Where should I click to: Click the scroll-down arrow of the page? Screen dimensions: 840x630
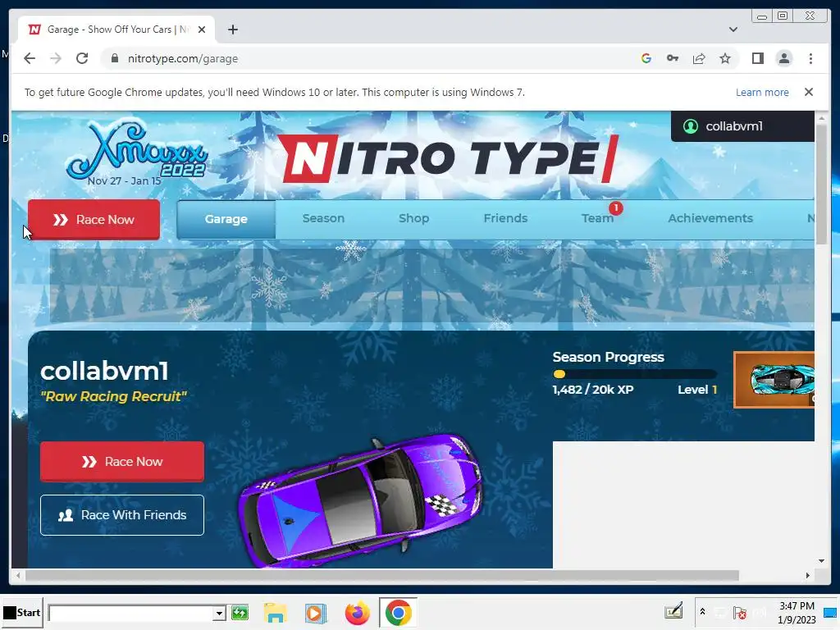coord(821,561)
